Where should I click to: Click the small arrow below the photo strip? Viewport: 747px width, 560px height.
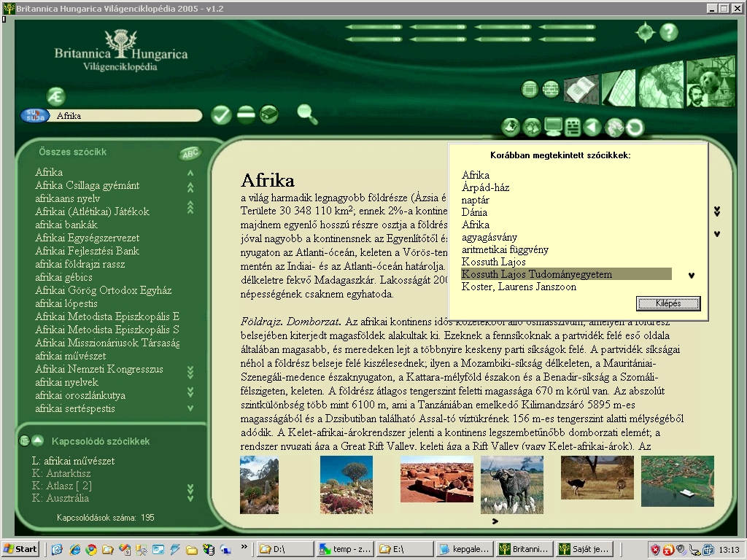click(495, 521)
